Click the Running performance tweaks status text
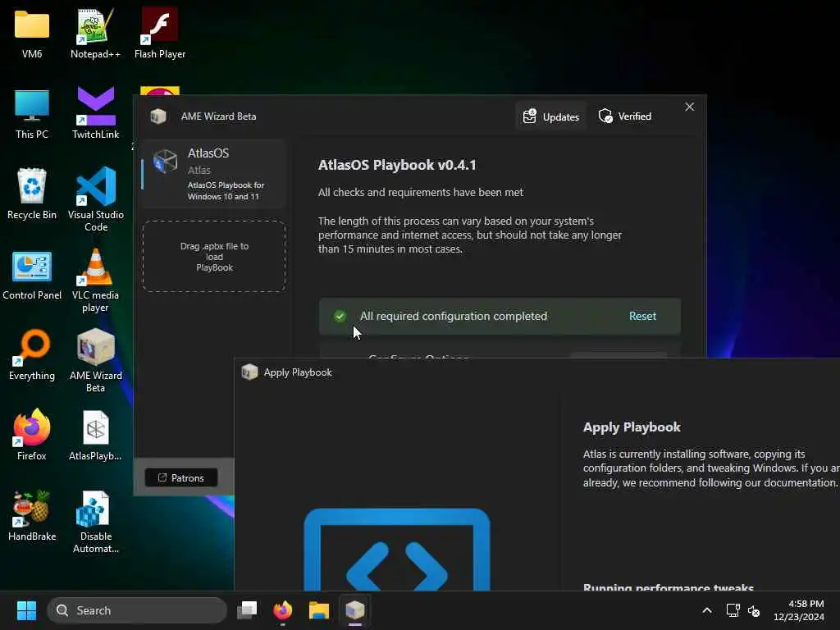This screenshot has width=840, height=630. (668, 587)
